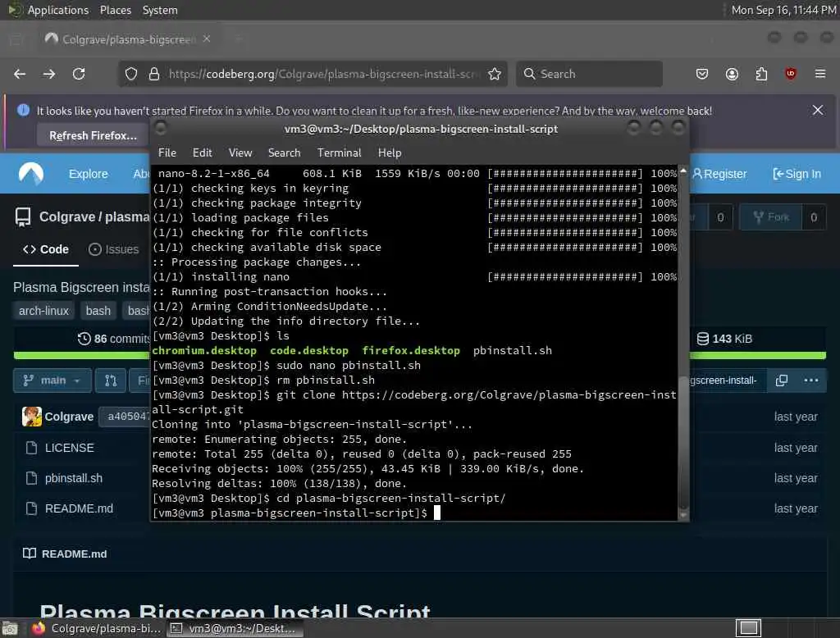The width and height of the screenshot is (840, 638).
Task: Copy the repository clone URL
Action: coord(782,381)
